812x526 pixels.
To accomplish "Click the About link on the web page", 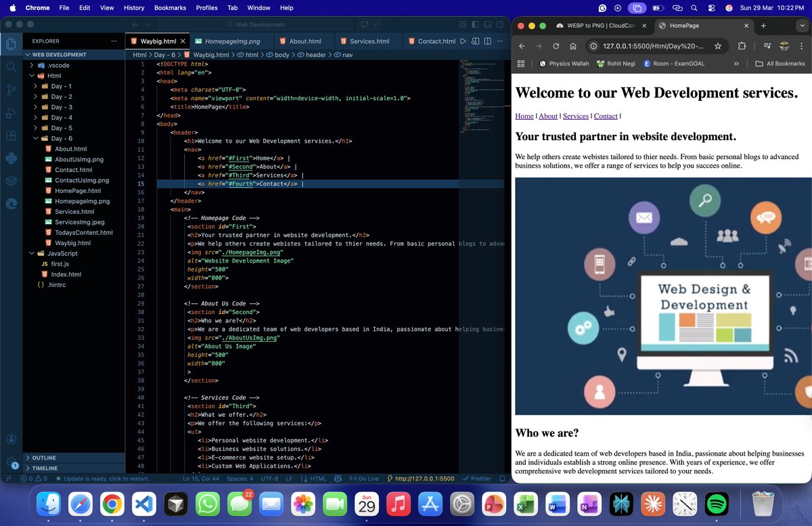I will (548, 116).
